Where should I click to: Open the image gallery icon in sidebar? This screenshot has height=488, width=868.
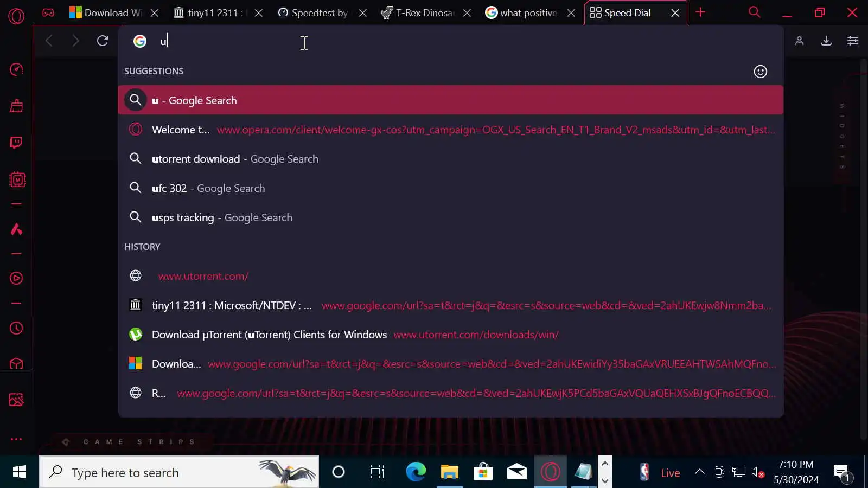pyautogui.click(x=16, y=400)
